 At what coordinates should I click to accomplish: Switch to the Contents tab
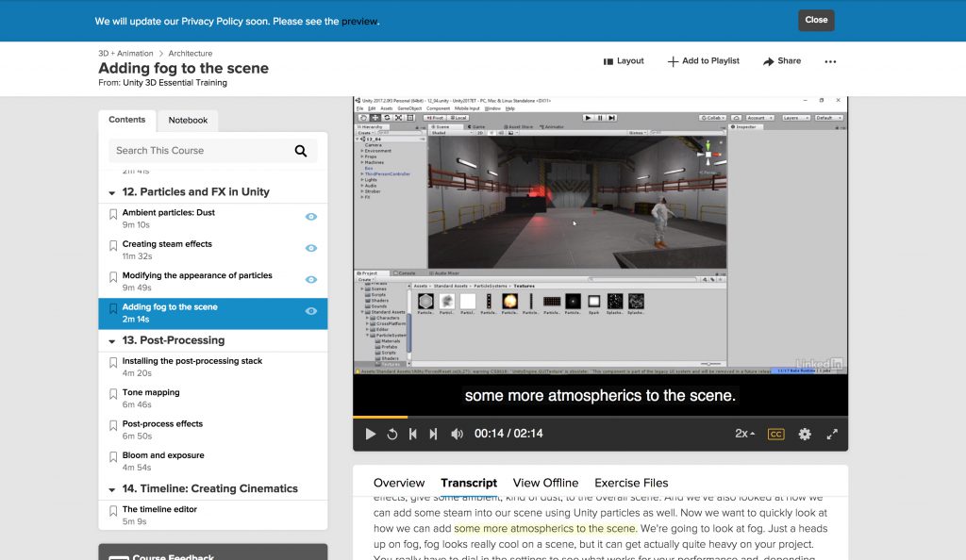pyautogui.click(x=127, y=120)
